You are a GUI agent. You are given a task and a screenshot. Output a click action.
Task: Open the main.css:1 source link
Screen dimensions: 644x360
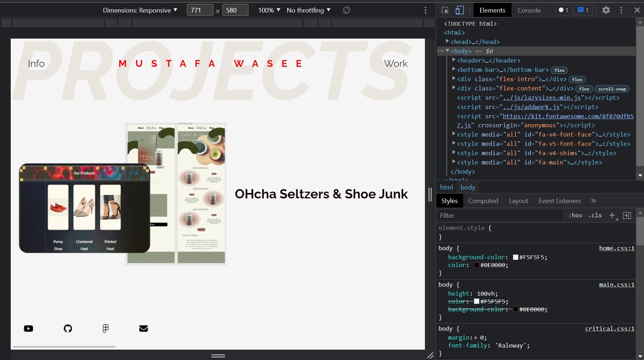pyautogui.click(x=616, y=285)
